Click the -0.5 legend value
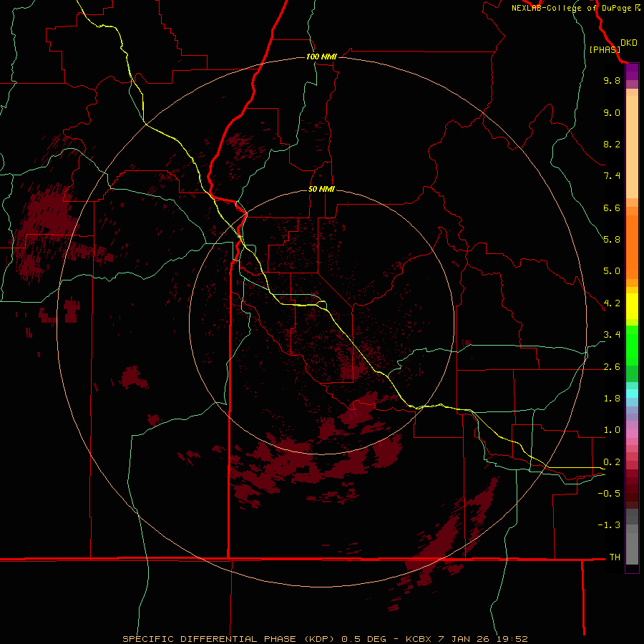 (x=609, y=494)
